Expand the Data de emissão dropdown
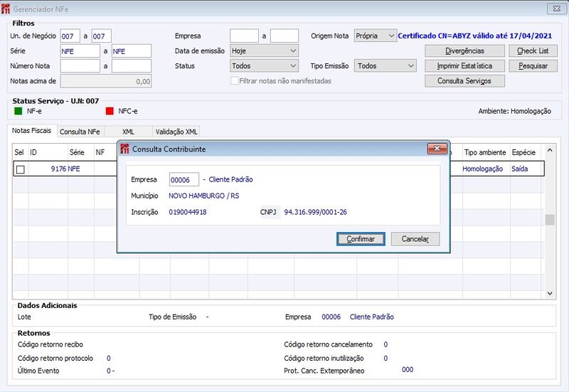This screenshot has width=569, height=392. (264, 51)
